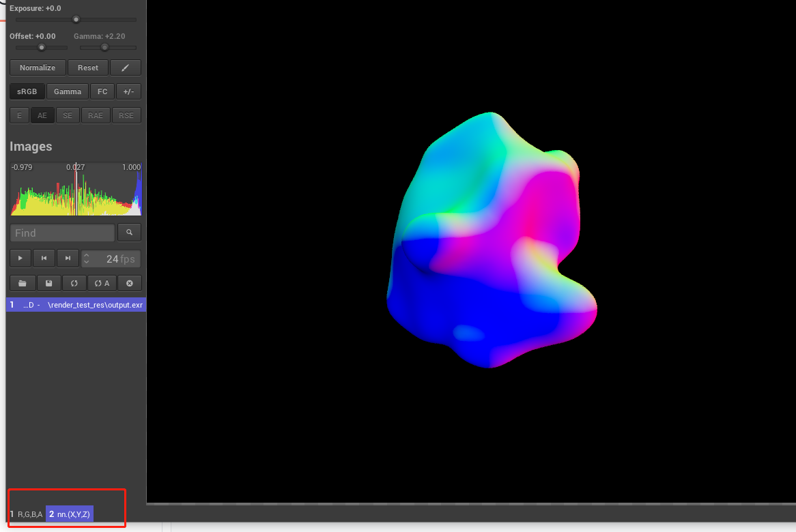Switch tonemap to +/- mode

pos(128,91)
